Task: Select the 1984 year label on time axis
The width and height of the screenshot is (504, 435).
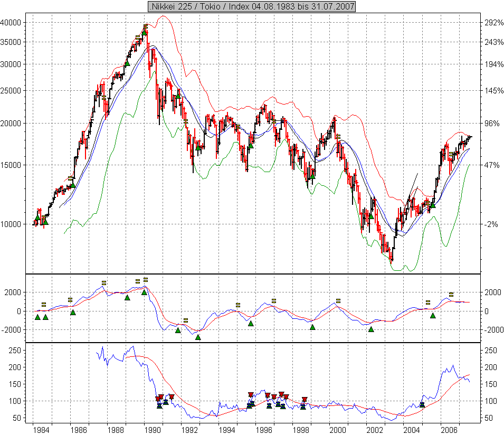Action: 42,429
